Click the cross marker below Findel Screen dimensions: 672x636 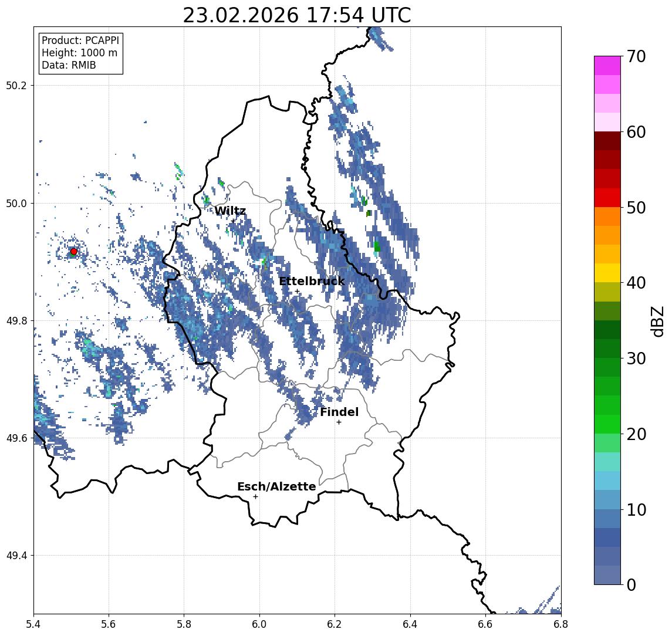339,422
